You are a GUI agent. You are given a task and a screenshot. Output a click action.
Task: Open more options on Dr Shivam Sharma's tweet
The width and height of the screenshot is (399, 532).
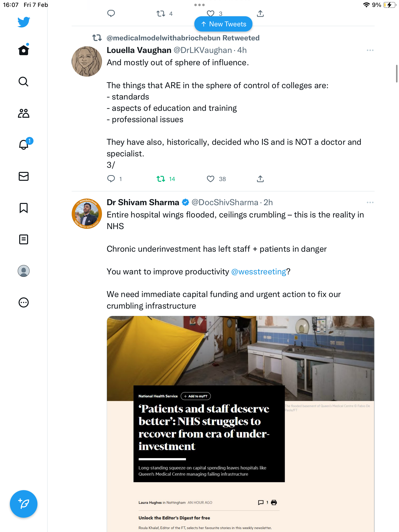coord(370,202)
